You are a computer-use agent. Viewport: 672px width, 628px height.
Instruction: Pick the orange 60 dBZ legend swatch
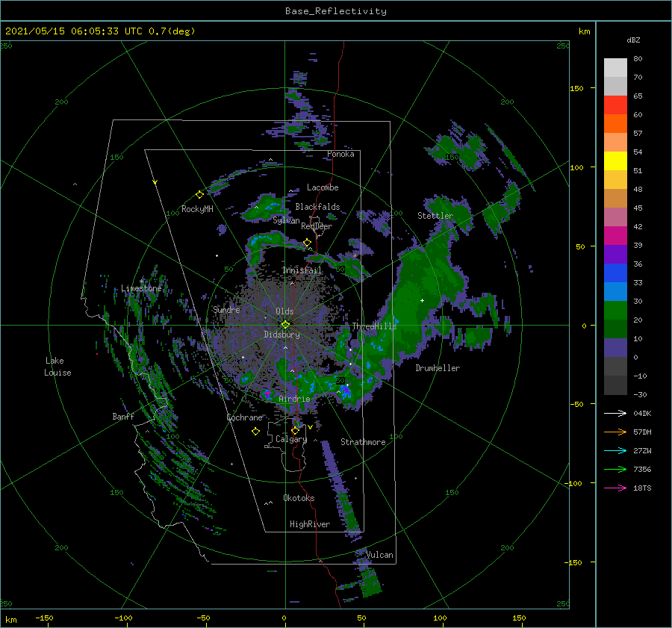pos(615,123)
